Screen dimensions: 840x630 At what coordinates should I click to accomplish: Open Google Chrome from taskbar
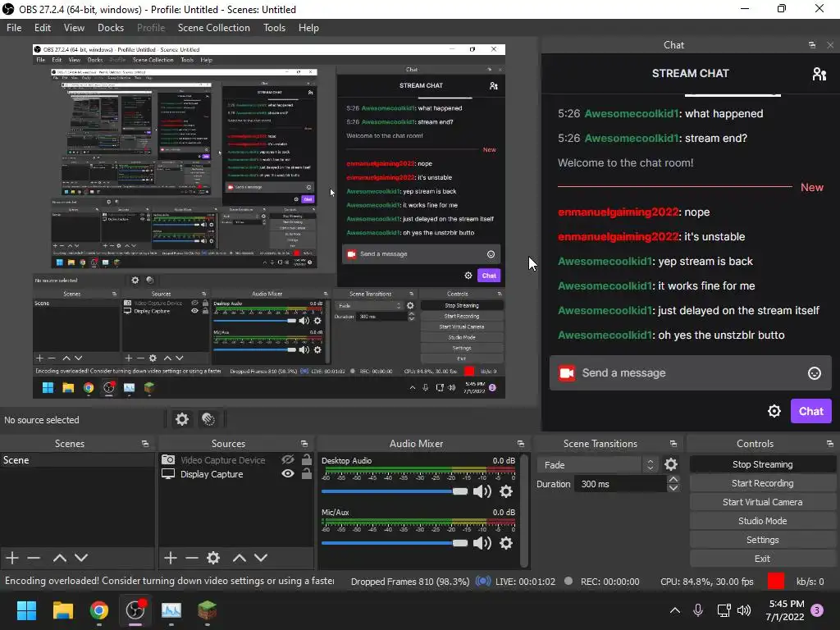[98, 610]
